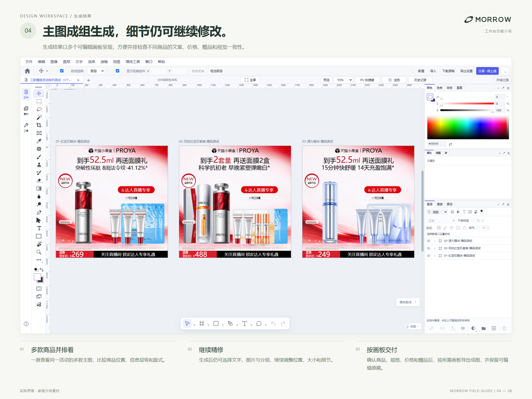Open the 图层 auto-select dropdown
The width and height of the screenshot is (532, 399).
click(x=96, y=71)
